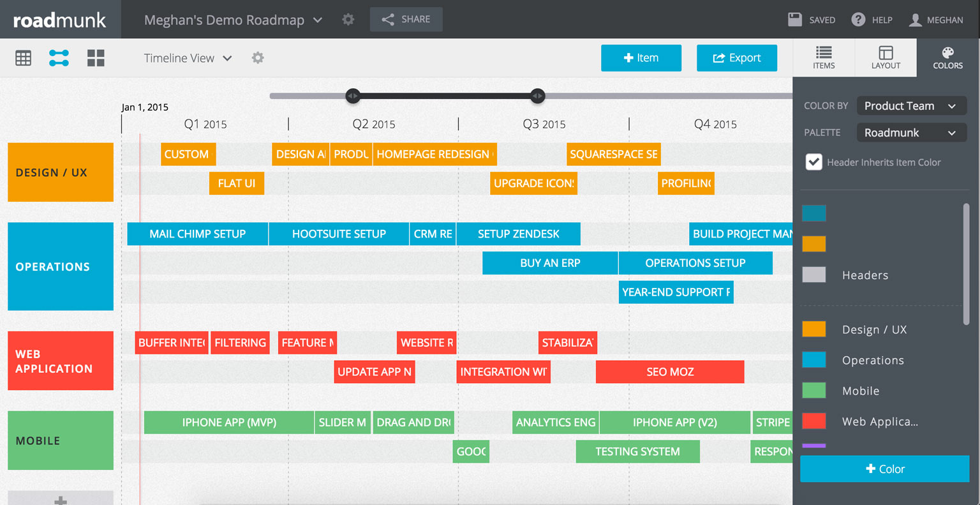Switch to the table grid view icon
This screenshot has width=980, height=505.
click(24, 58)
